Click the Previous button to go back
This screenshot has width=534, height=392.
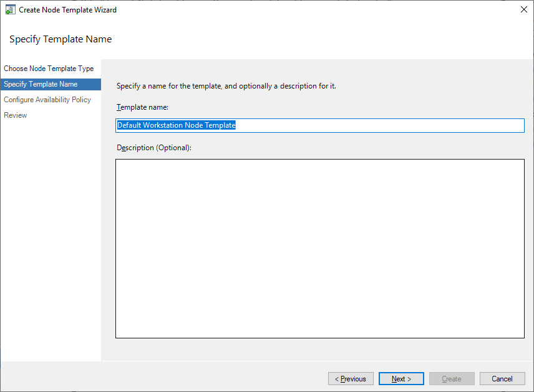351,378
